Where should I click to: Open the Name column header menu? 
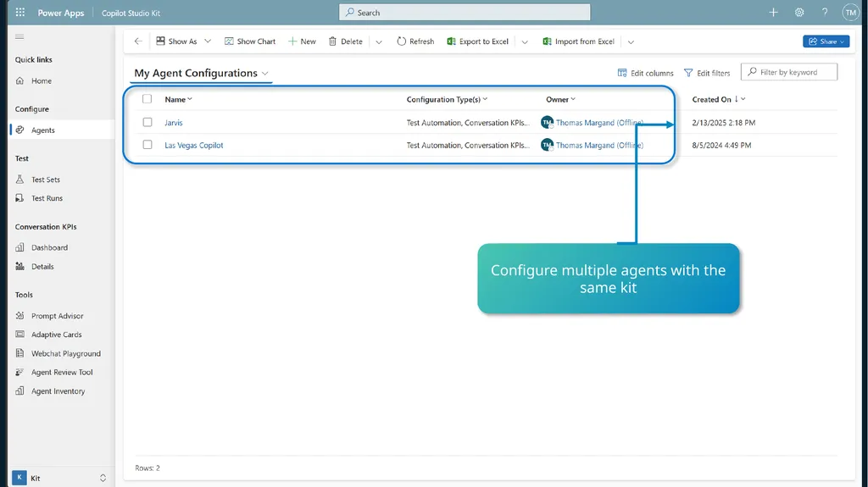click(x=178, y=99)
